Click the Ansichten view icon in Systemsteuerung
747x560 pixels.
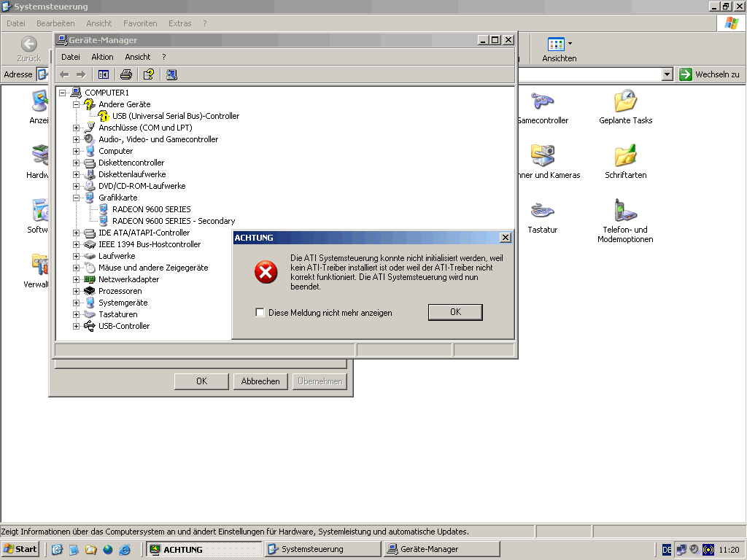pos(556,44)
